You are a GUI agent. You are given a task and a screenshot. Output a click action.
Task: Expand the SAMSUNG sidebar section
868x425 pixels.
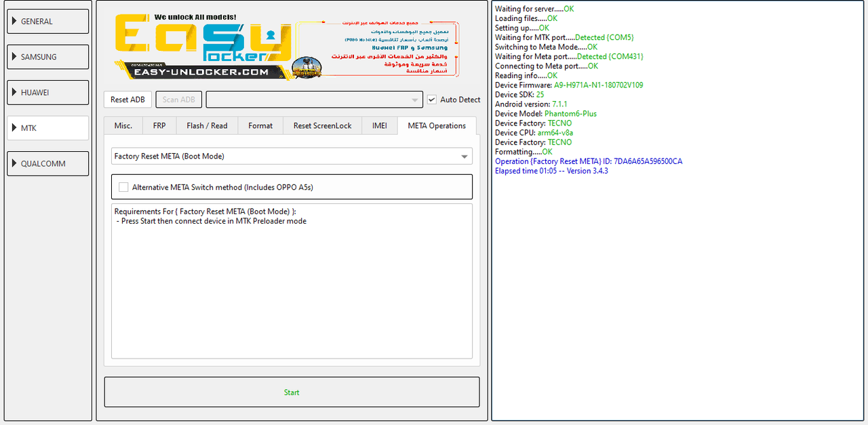(47, 57)
